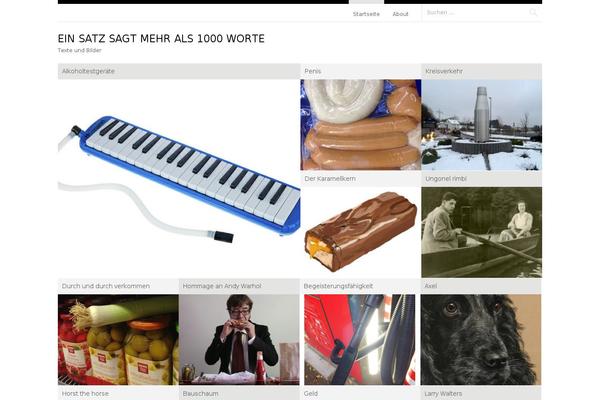This screenshot has height=400, width=600.
Task: Open the Begeisterungsfähigkeit post title
Action: tap(338, 286)
